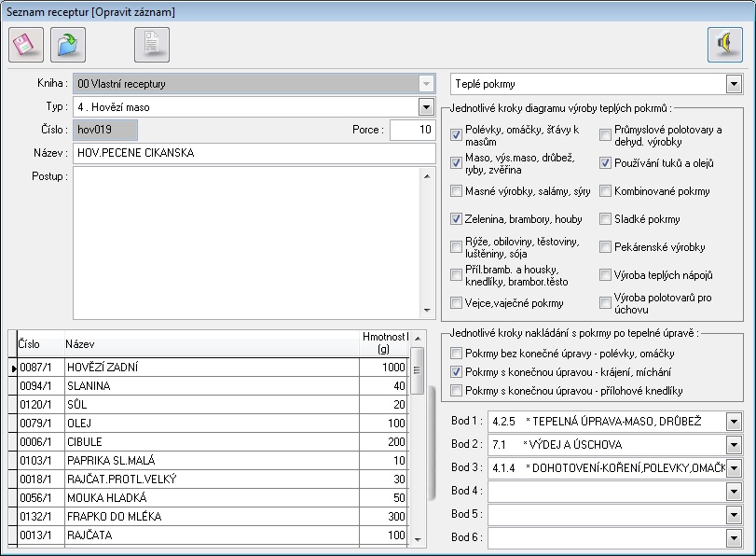Open the Kniha dropdown arrow
The height and width of the screenshot is (556, 756).
(x=426, y=84)
